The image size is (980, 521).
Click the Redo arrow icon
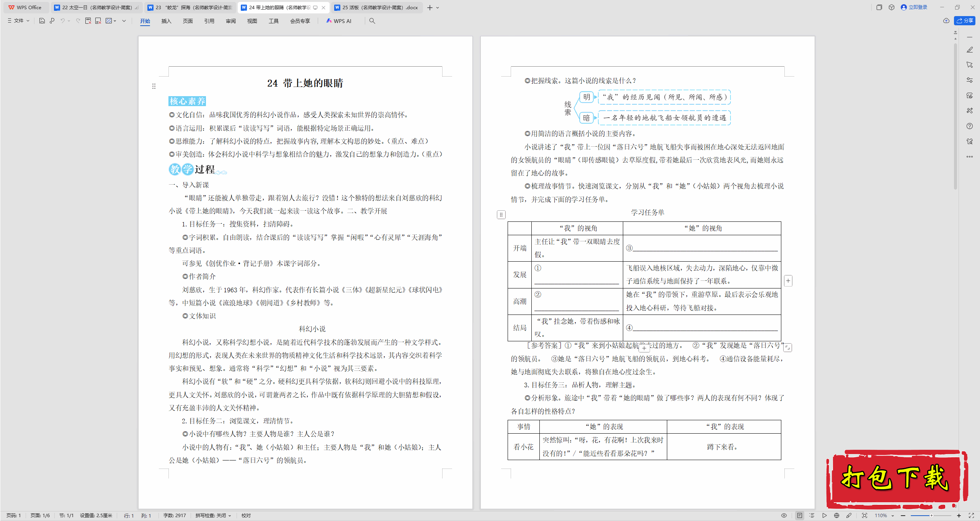coord(78,21)
